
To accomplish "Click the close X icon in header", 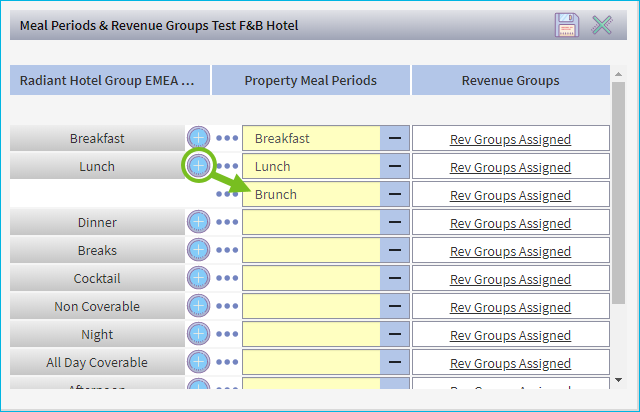I will click(601, 26).
